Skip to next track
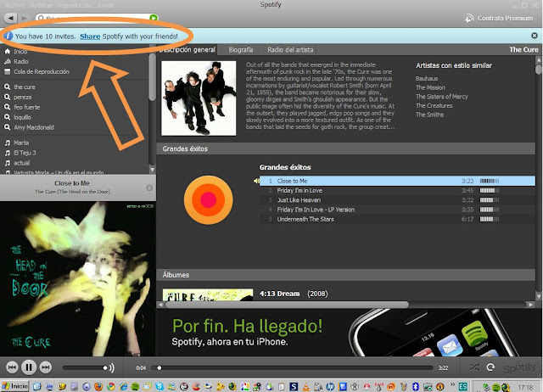 (x=45, y=367)
